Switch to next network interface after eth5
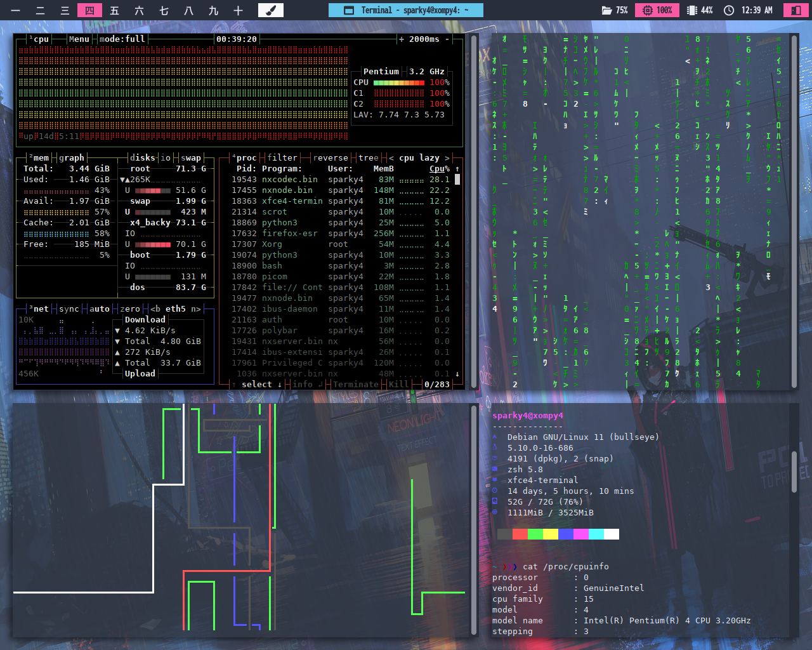Image resolution: width=812 pixels, height=650 pixels. pos(196,309)
